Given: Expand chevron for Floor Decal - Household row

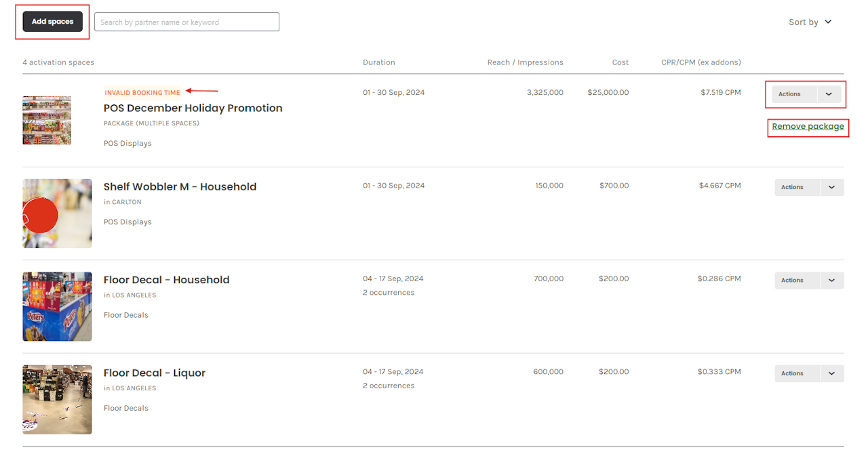Looking at the screenshot, I should [831, 281].
